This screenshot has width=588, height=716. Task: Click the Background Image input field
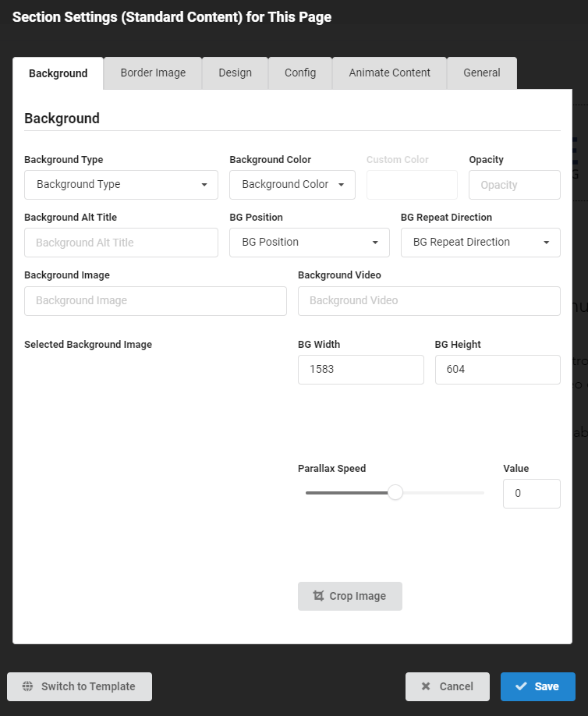tap(155, 301)
